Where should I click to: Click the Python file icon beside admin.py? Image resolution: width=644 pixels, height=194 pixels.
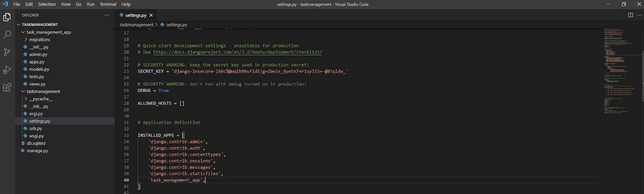pos(25,54)
